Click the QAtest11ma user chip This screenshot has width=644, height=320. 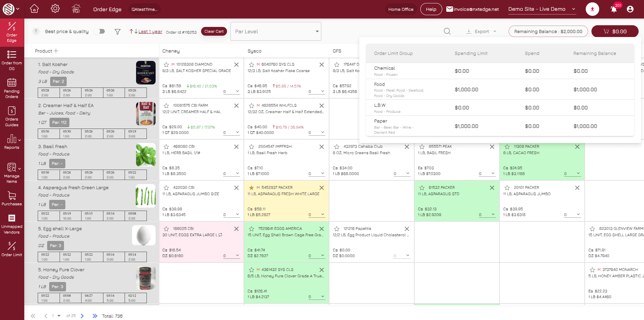point(144,9)
